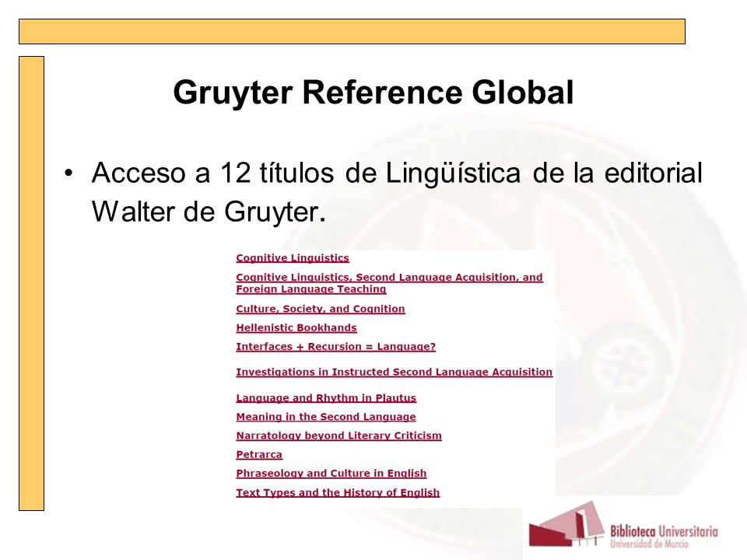
Task: Click the 'Universidad de Murcia' caption
Action: click(x=649, y=544)
